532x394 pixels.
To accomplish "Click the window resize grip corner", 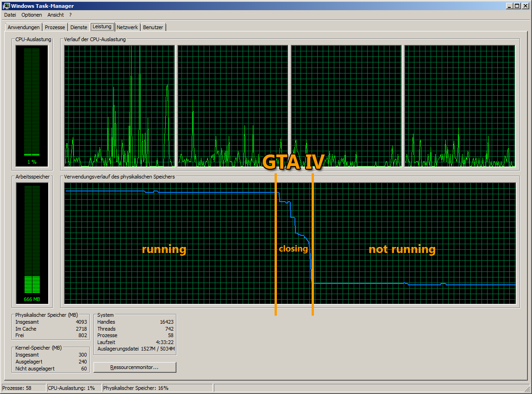I will click(x=527, y=389).
